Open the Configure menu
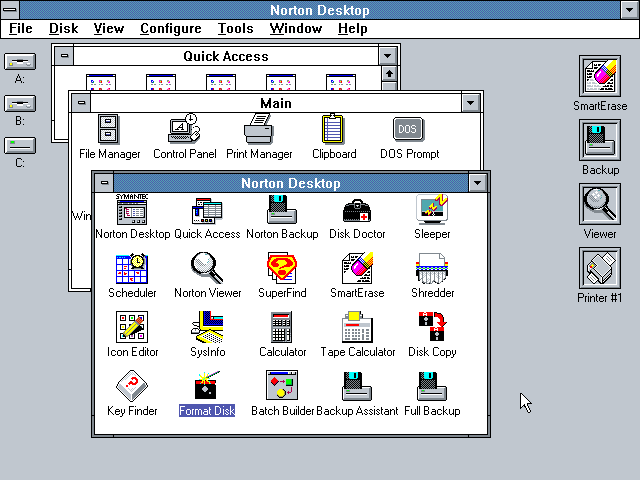 pos(171,29)
